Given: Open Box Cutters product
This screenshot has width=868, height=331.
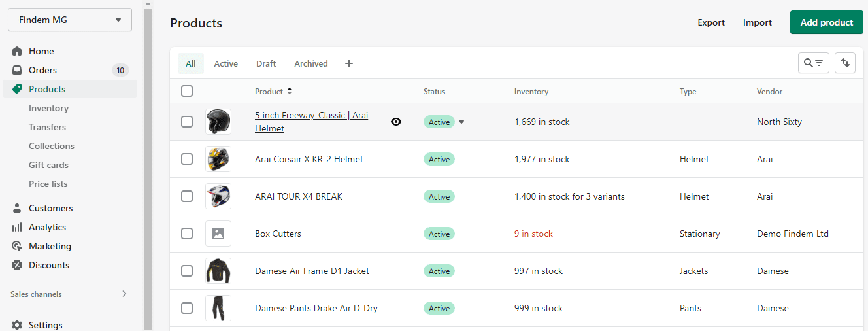Looking at the screenshot, I should (278, 234).
